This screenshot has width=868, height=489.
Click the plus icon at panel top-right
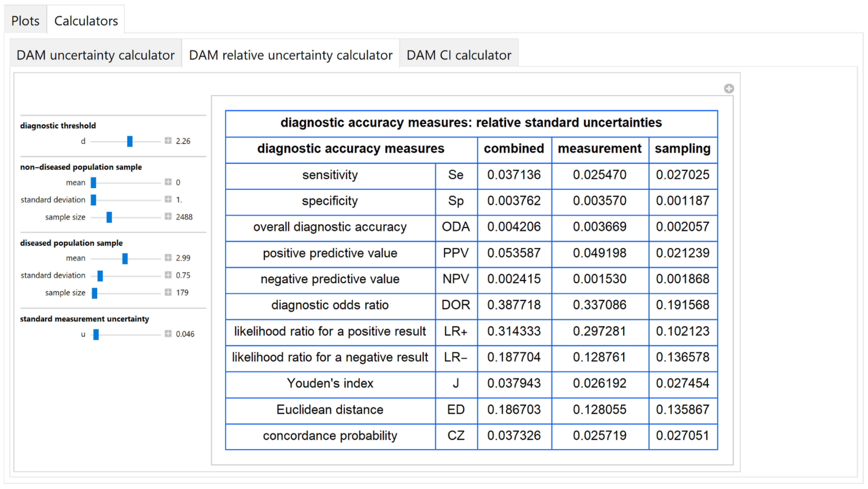click(x=729, y=89)
